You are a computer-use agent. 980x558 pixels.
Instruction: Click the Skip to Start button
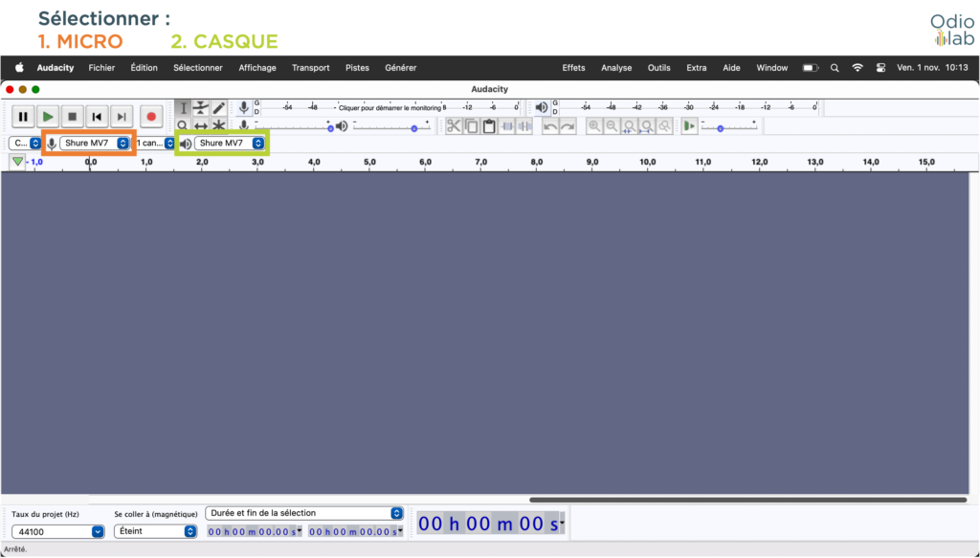coord(97,117)
